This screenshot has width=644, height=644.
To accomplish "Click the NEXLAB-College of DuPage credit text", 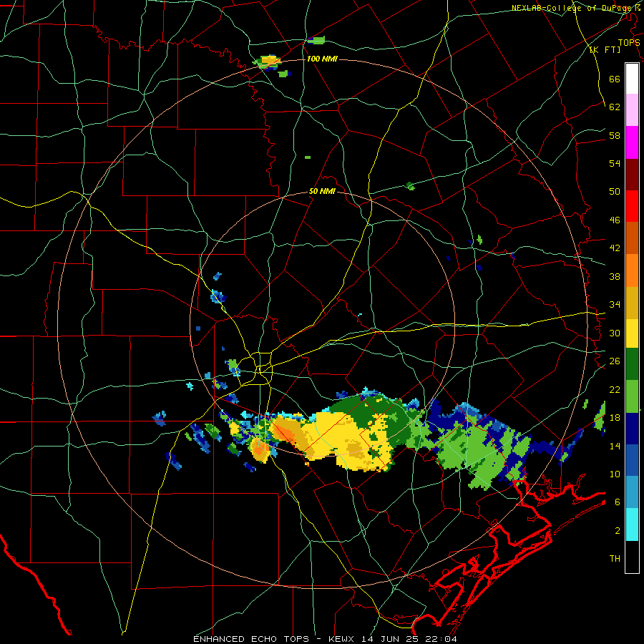I will pos(575,8).
